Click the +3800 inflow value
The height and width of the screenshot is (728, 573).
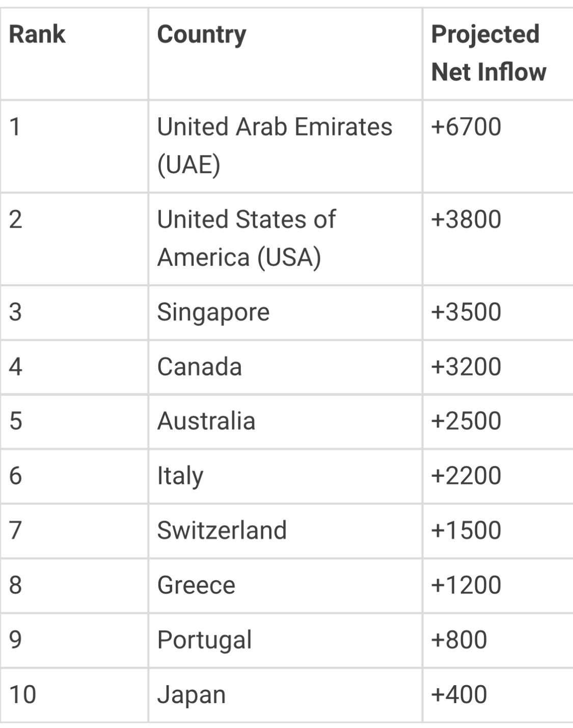pyautogui.click(x=466, y=220)
